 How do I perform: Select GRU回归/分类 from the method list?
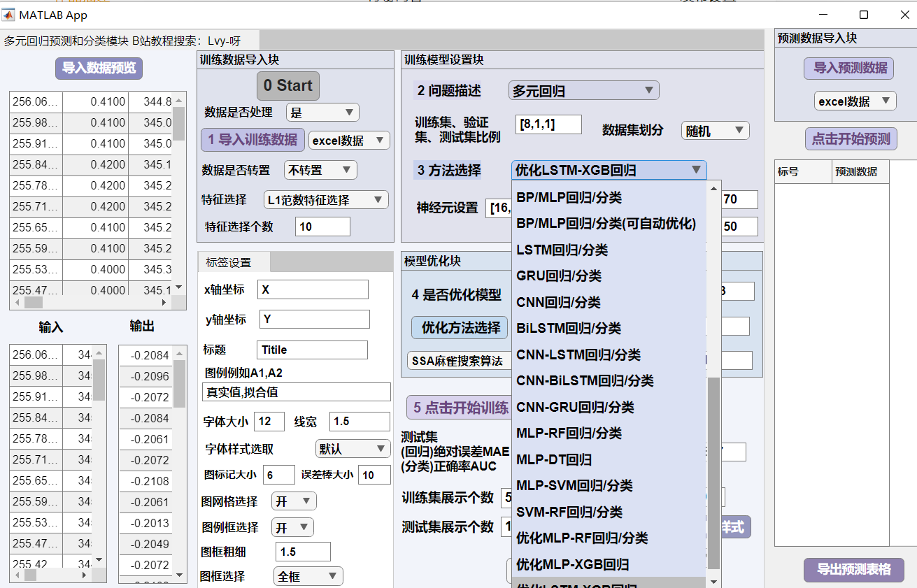pyautogui.click(x=559, y=276)
